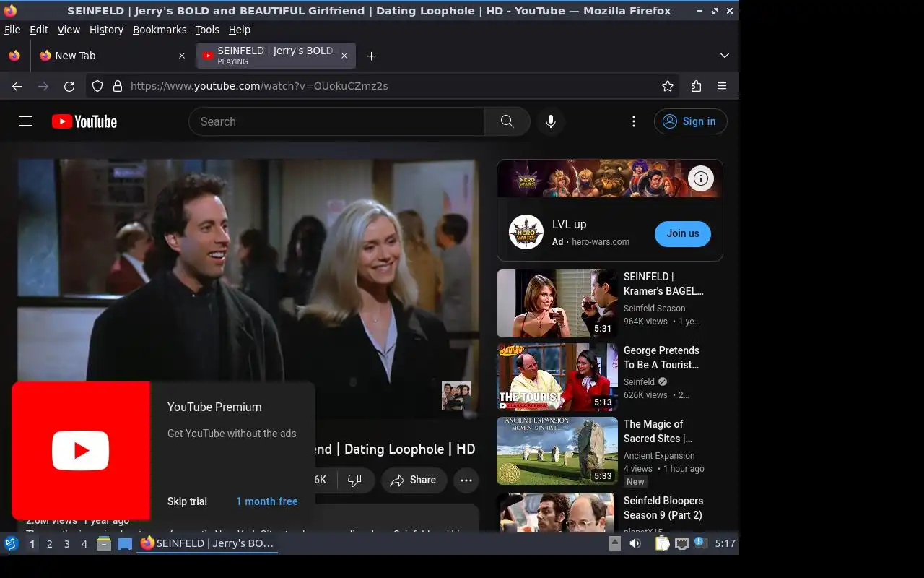Click the ad info icon
924x578 pixels.
tap(701, 178)
